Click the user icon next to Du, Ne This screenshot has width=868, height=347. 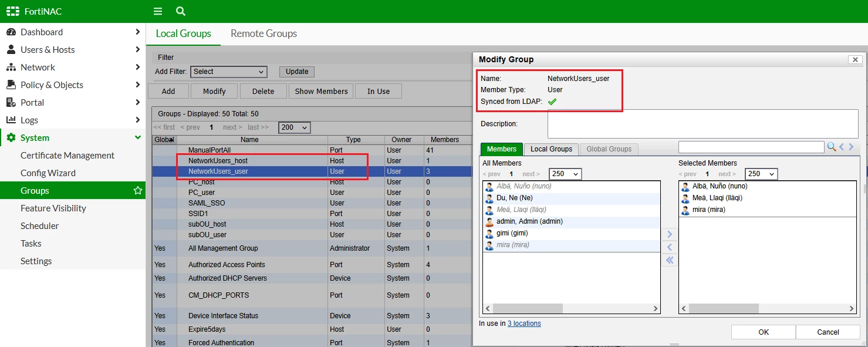pos(489,198)
